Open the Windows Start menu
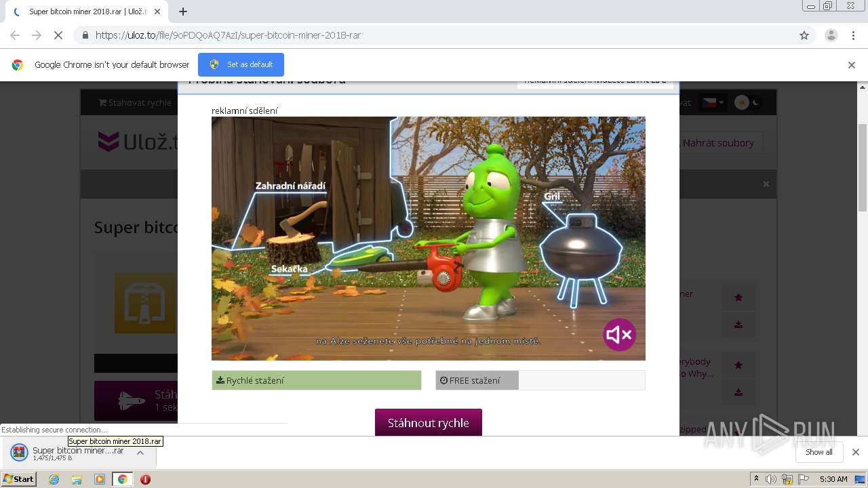Image resolution: width=868 pixels, height=488 pixels. (x=19, y=479)
